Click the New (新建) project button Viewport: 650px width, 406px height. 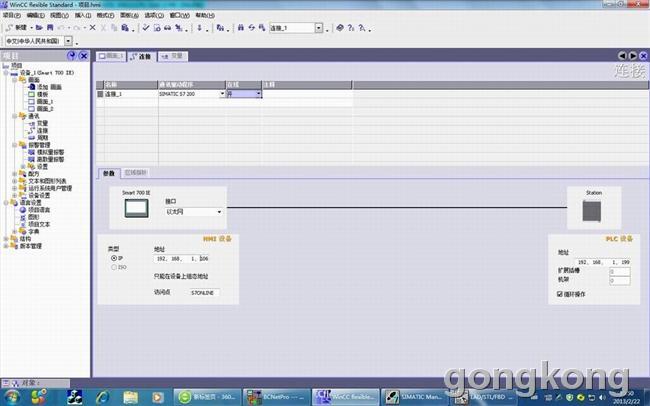pyautogui.click(x=17, y=28)
